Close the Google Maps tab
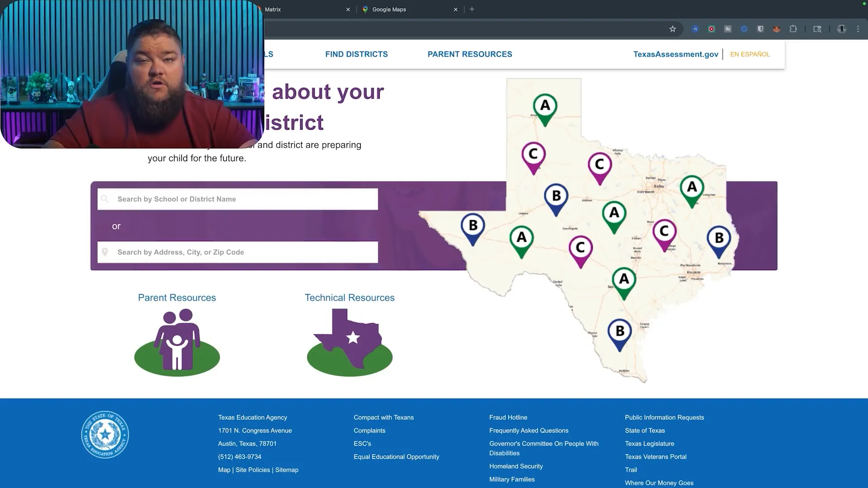Image resolution: width=868 pixels, height=488 pixels. [456, 9]
